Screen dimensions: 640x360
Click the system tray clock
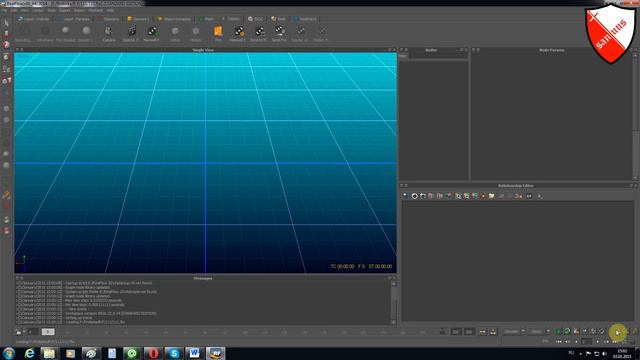coord(622,353)
